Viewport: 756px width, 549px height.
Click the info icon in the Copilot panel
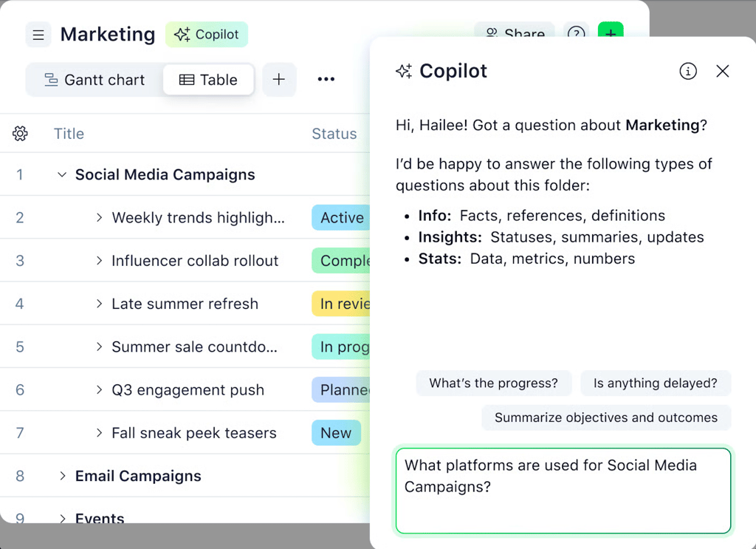(x=688, y=71)
